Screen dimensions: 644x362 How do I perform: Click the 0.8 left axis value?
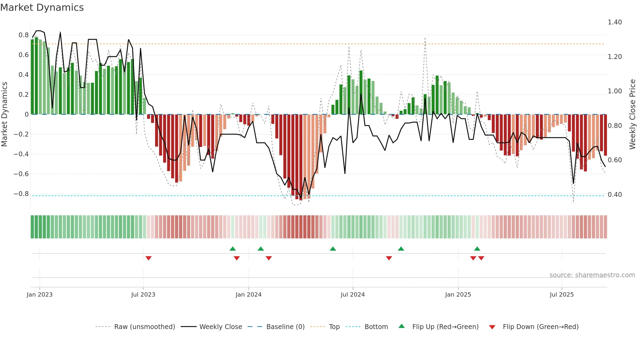(x=24, y=35)
